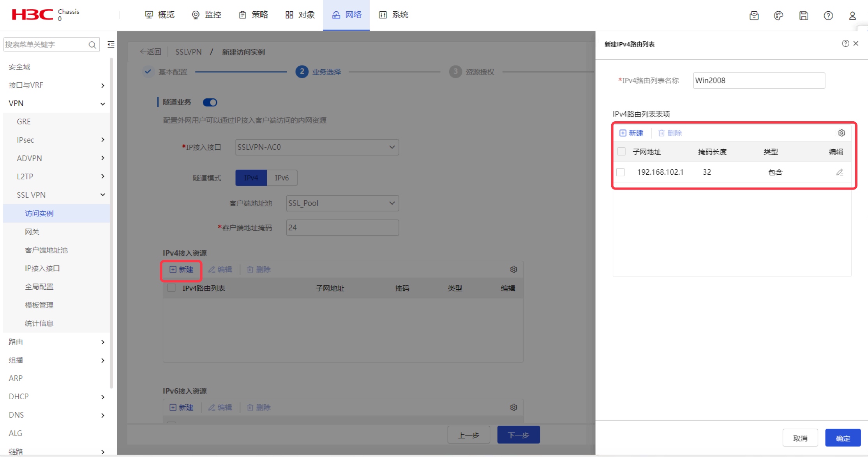This screenshot has width=868, height=457.
Task: Click 新建 under IPv6接入资源
Action: [182, 407]
